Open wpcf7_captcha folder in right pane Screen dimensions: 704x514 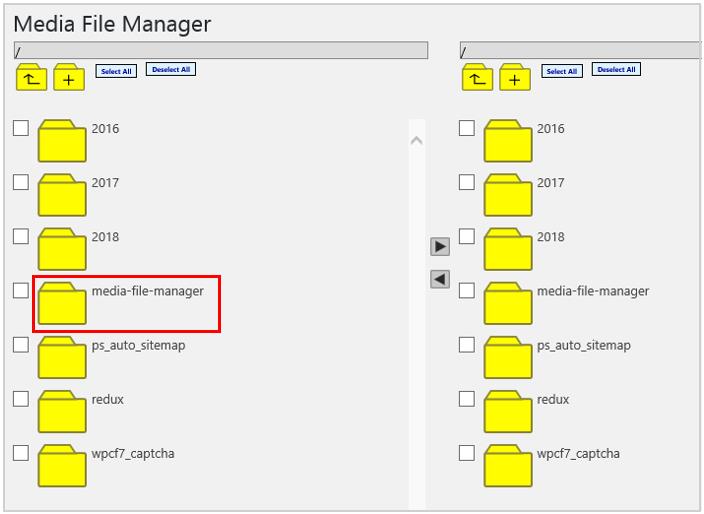pos(508,466)
